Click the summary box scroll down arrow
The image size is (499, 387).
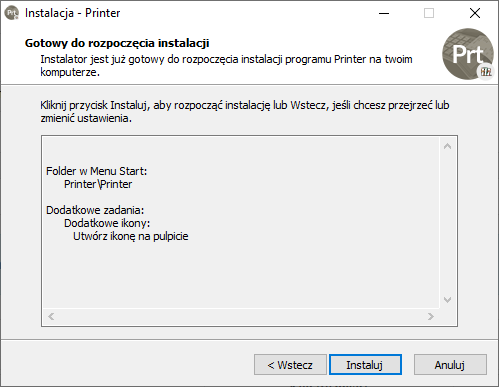click(x=447, y=300)
